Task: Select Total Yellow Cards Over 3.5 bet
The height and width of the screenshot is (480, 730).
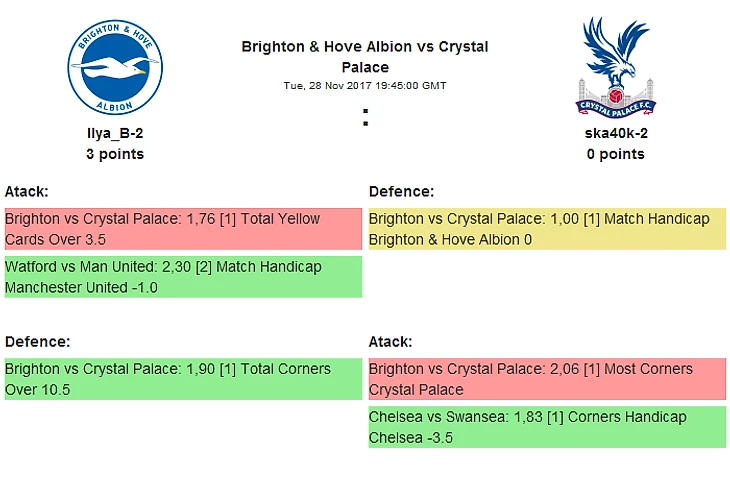Action: tap(181, 229)
